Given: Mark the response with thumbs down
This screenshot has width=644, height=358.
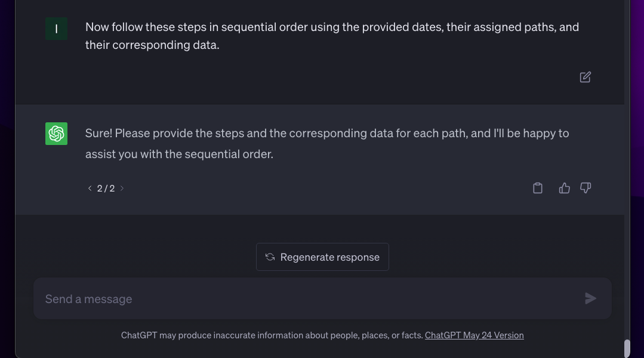Looking at the screenshot, I should pos(586,188).
